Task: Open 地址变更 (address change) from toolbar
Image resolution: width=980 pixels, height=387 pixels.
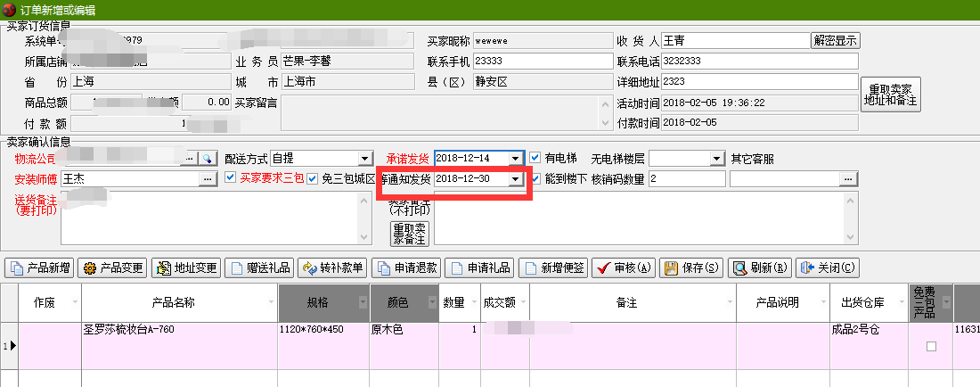Action: click(185, 268)
